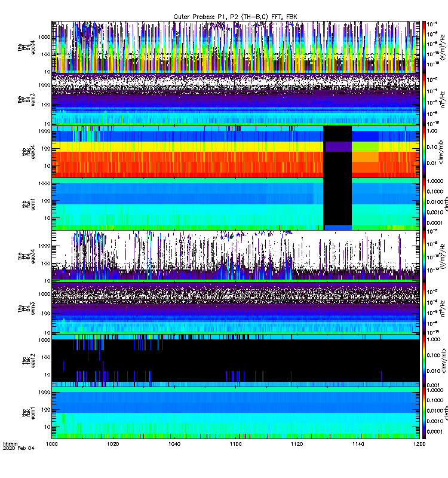This screenshot has width=448, height=478.
Task: Click the "1.00" tick on thb edc34 color bar
Action: click(x=432, y=131)
